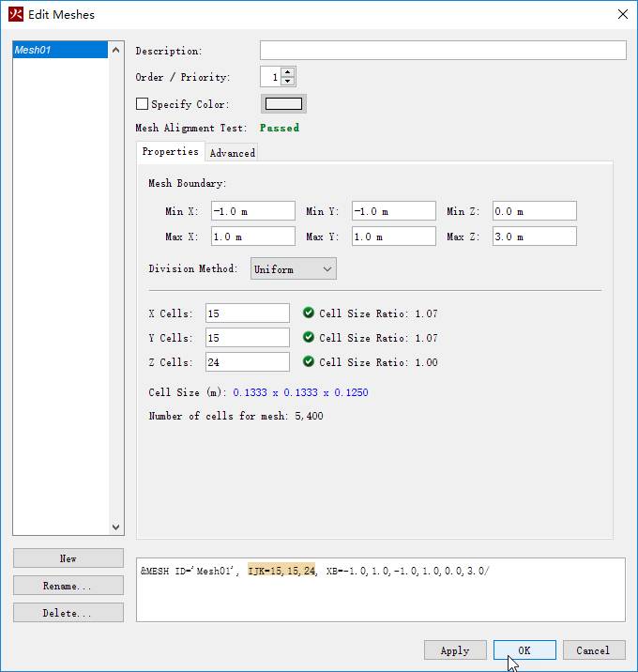Click green checkmark beside Y Cells ratio
Viewport: 638px width, 672px height.
pos(309,338)
